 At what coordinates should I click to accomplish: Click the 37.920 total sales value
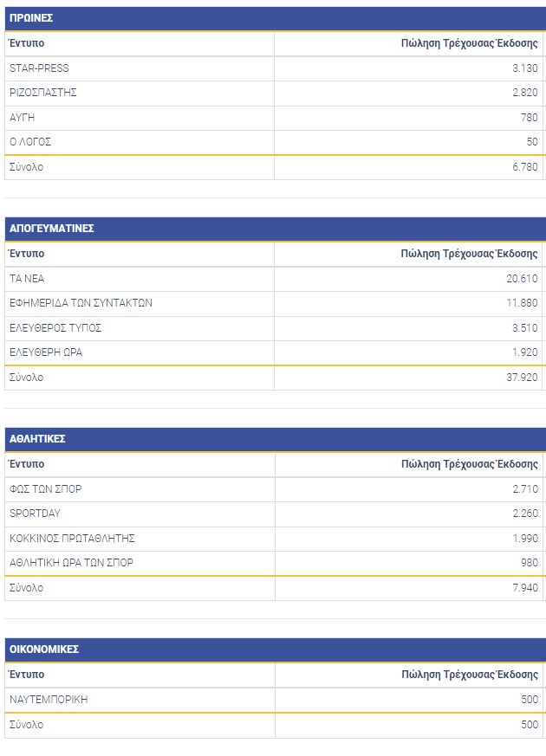click(x=523, y=378)
